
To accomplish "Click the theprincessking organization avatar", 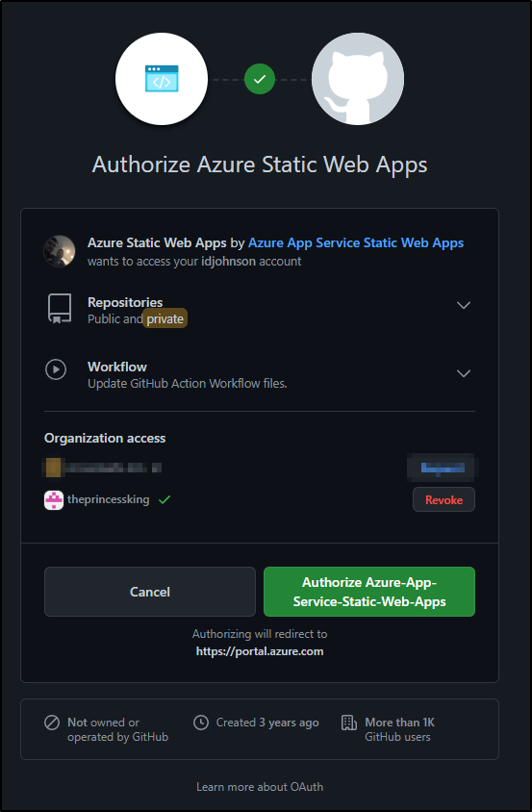I will tap(54, 500).
